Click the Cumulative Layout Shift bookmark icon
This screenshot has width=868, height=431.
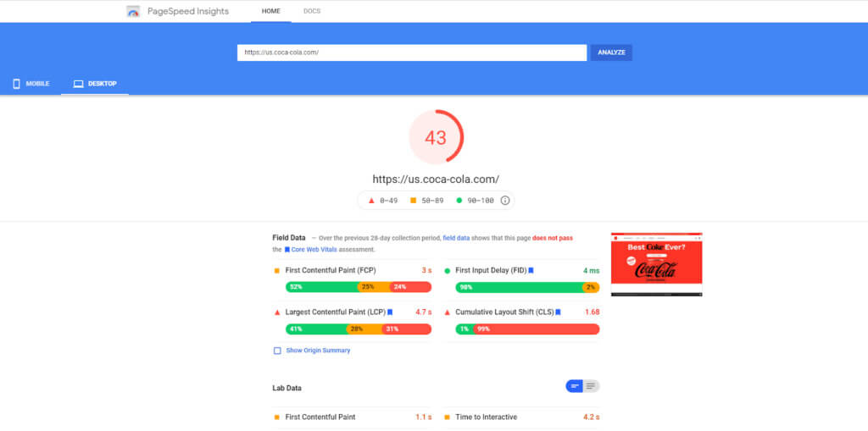[558, 312]
